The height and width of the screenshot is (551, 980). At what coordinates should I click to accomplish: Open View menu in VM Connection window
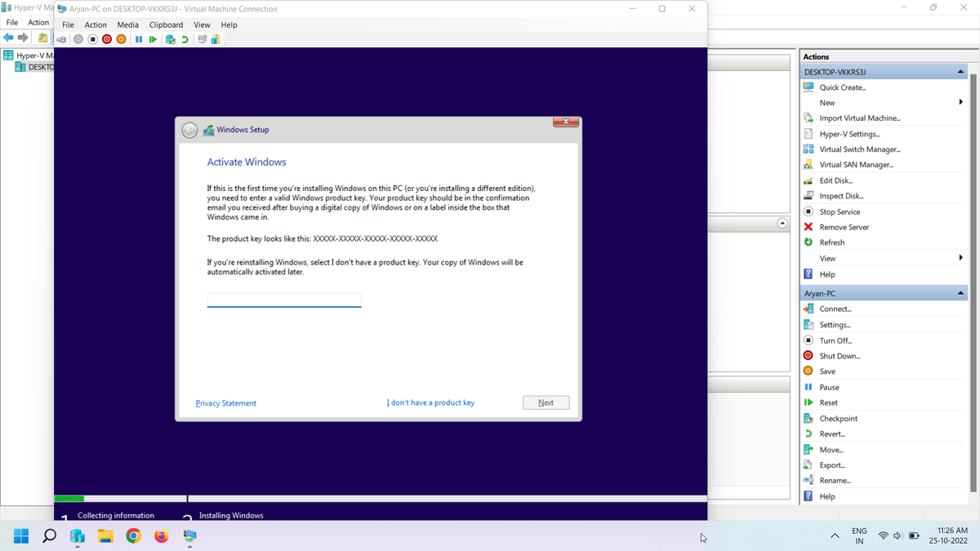tap(202, 24)
